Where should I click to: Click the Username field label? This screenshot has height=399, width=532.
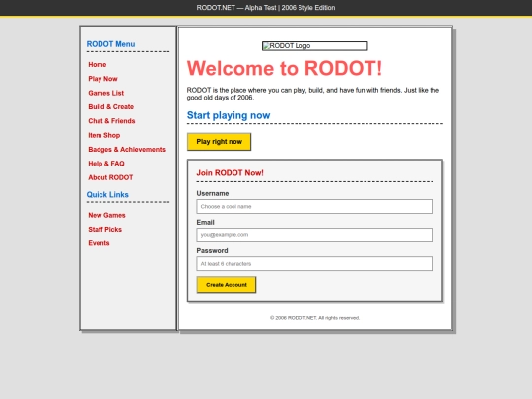pos(213,193)
